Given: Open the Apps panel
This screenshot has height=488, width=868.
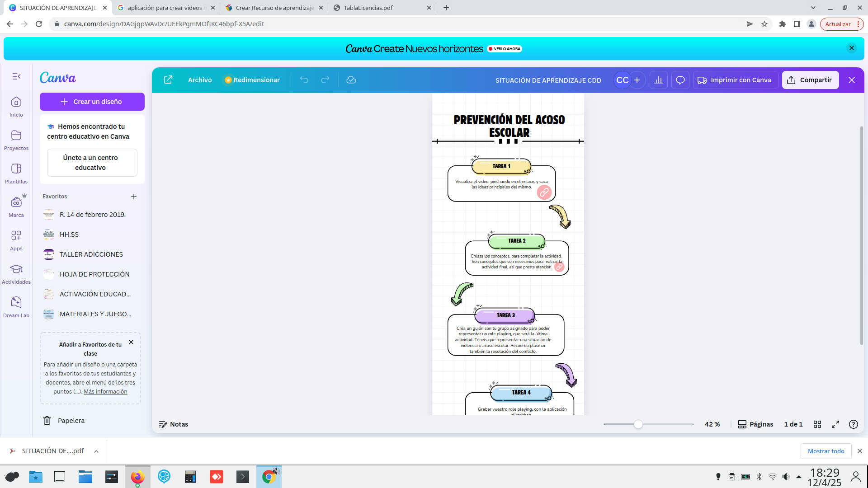Looking at the screenshot, I should tap(16, 239).
